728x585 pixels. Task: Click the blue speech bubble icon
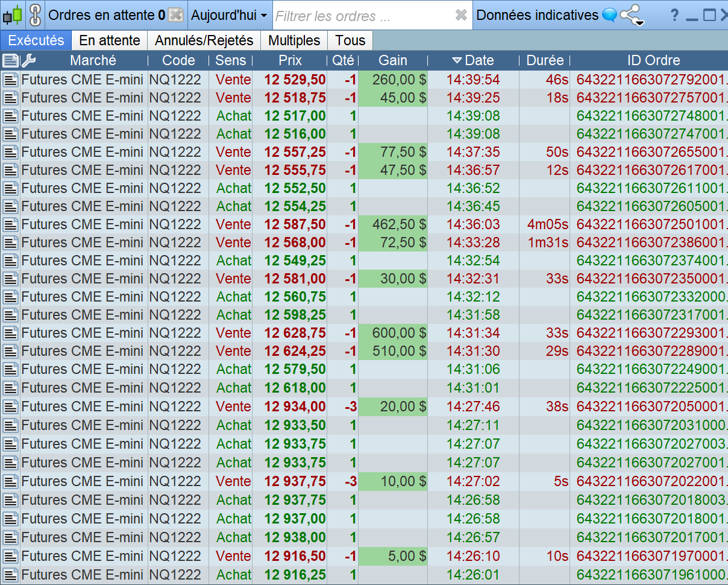pyautogui.click(x=609, y=15)
